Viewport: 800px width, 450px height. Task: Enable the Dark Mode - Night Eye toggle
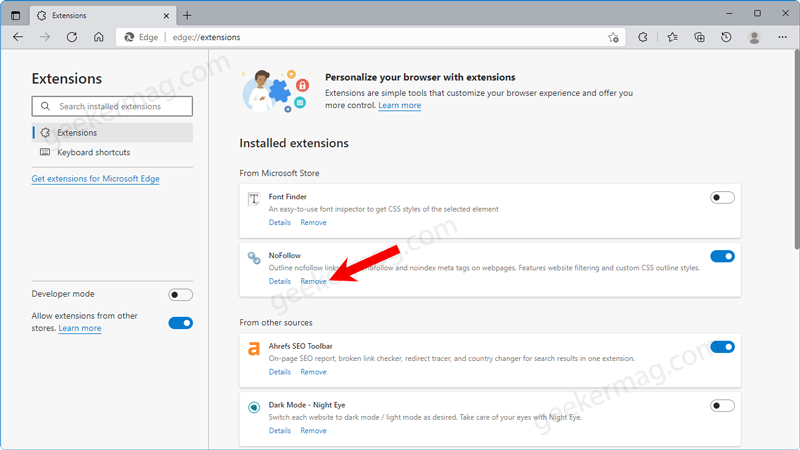722,406
